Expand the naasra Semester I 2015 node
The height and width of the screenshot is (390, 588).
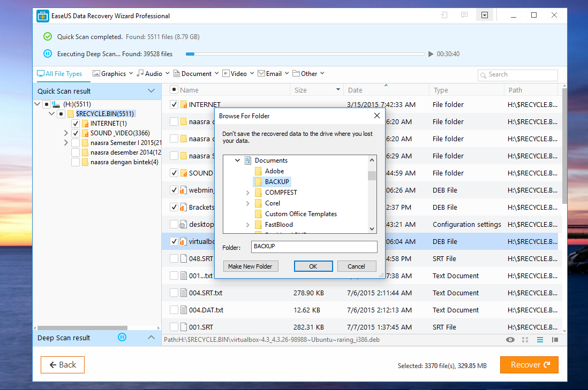tap(66, 143)
